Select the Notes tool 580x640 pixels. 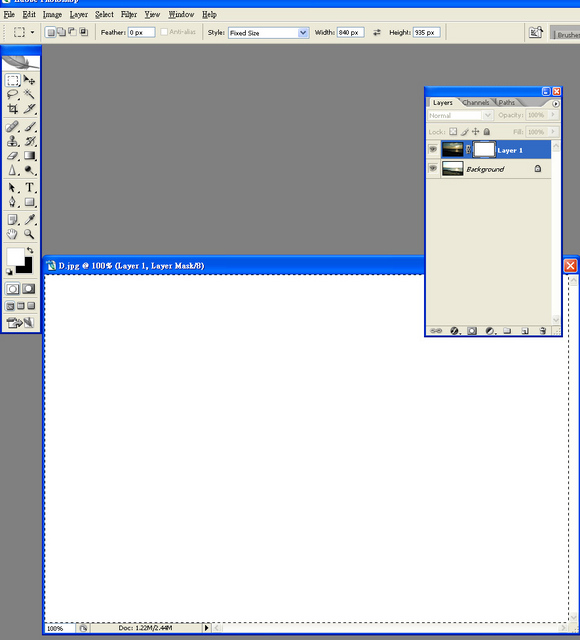pos(13,220)
